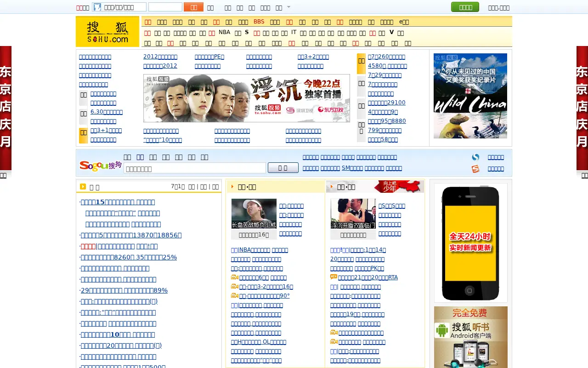Click the Sogou logo beside the search box

click(x=101, y=165)
